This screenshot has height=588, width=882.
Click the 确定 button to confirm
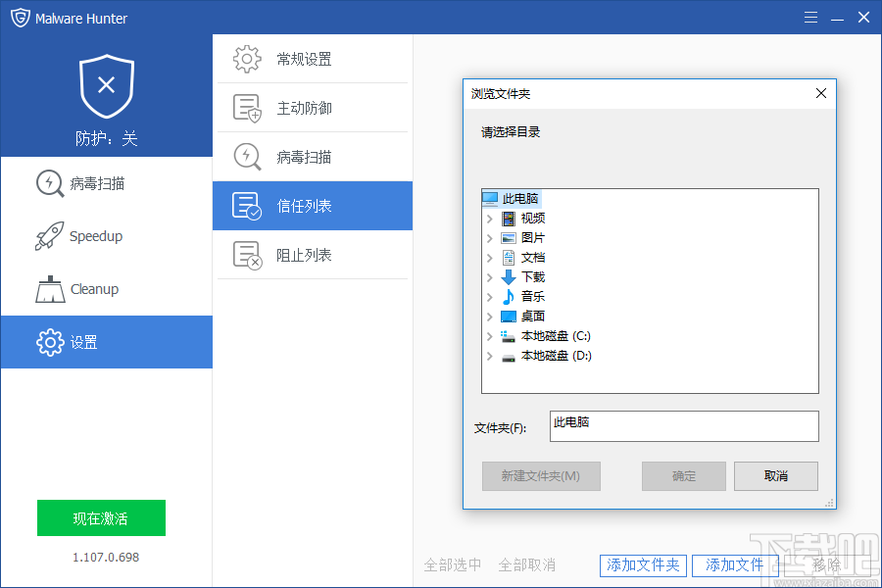point(683,476)
